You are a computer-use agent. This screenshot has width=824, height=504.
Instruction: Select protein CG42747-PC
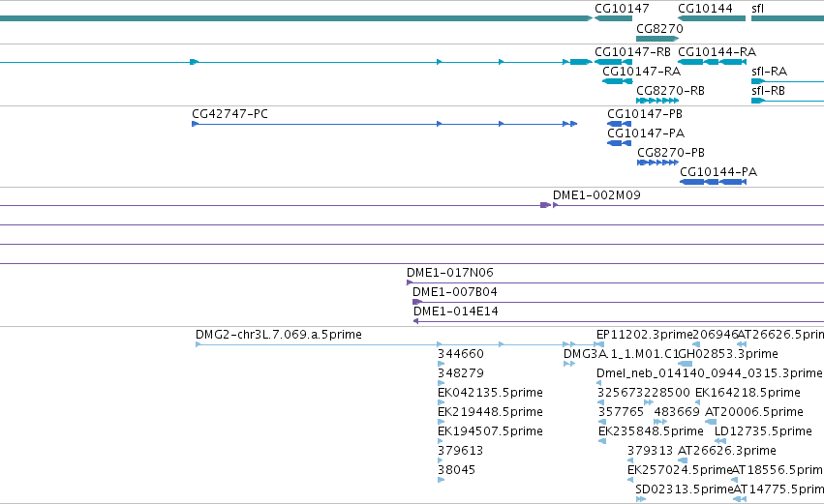[229, 114]
